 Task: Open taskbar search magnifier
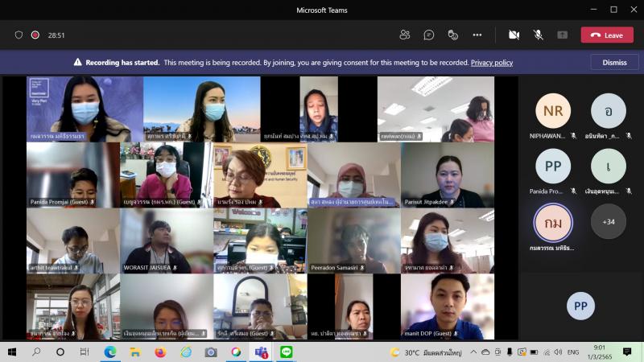[x=36, y=352]
